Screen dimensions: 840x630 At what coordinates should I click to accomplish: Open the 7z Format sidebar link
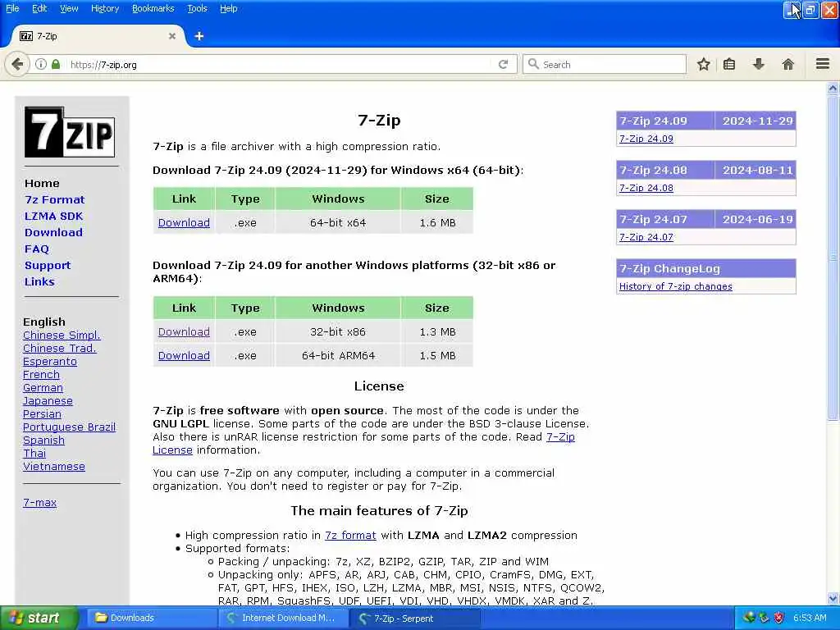(55, 200)
